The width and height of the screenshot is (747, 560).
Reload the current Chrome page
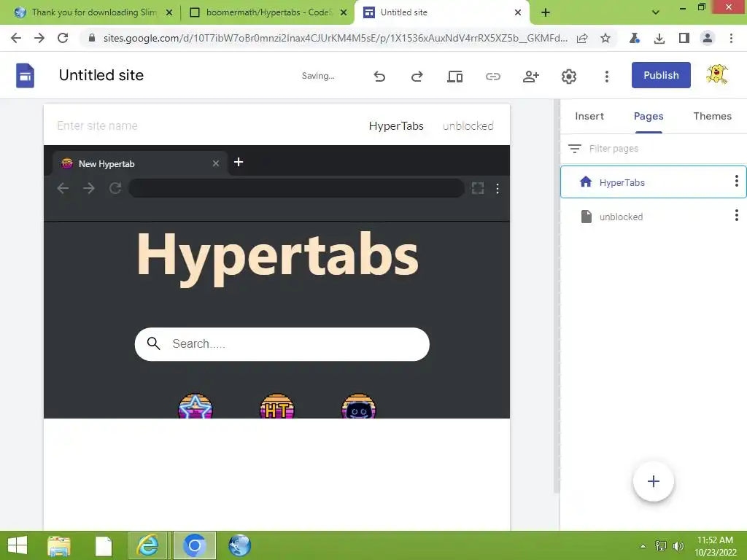click(x=63, y=38)
